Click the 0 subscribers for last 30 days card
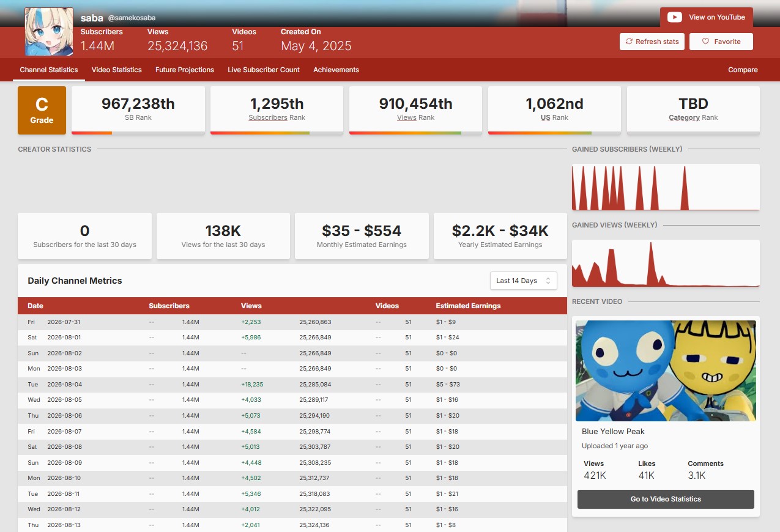Viewport: 780px width, 532px height. tap(84, 236)
